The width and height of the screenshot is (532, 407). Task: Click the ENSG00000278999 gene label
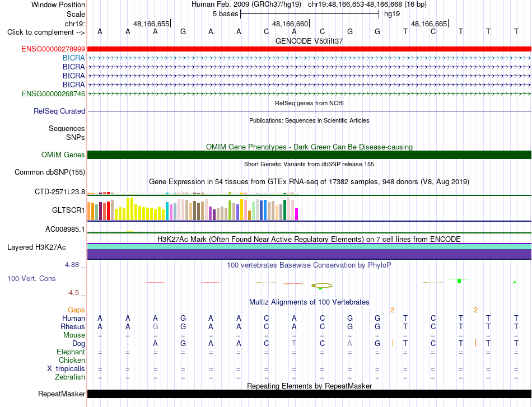click(x=53, y=49)
